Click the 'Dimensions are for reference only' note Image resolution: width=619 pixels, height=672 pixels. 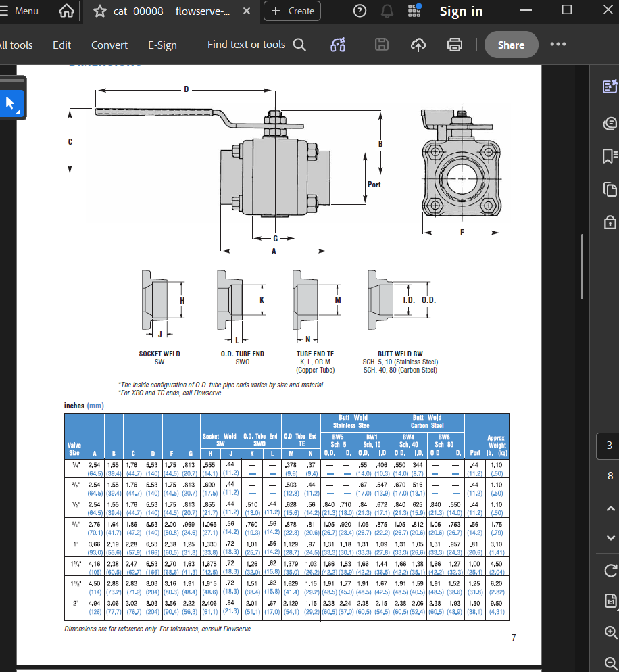pyautogui.click(x=158, y=629)
